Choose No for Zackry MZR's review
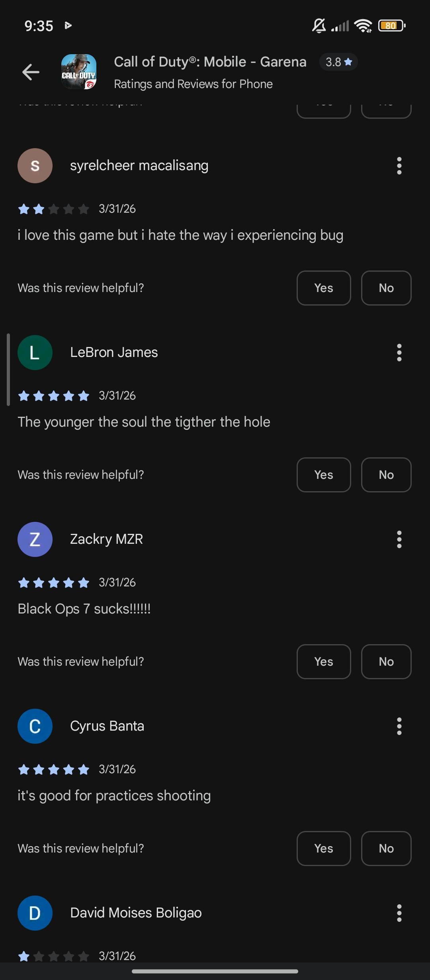This screenshot has height=980, width=430. click(386, 662)
